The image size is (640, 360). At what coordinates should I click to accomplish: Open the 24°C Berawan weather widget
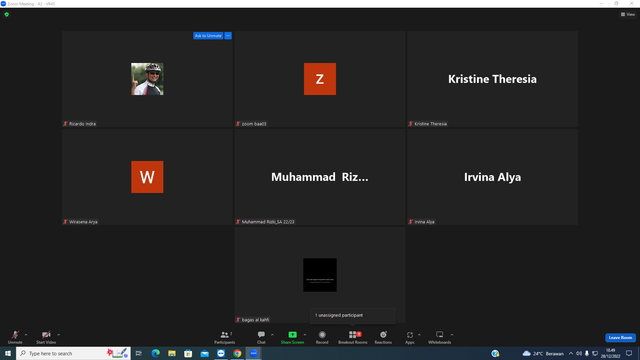pyautogui.click(x=543, y=353)
